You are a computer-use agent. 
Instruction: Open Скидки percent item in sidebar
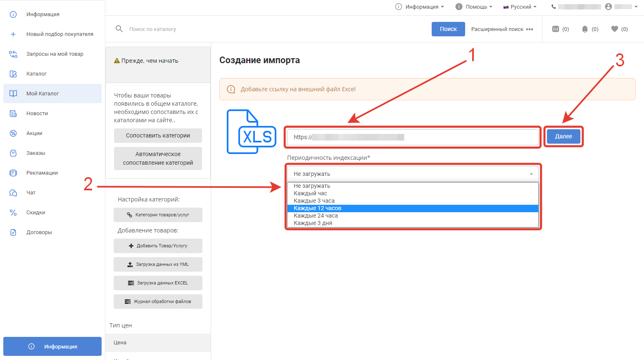[x=36, y=213]
